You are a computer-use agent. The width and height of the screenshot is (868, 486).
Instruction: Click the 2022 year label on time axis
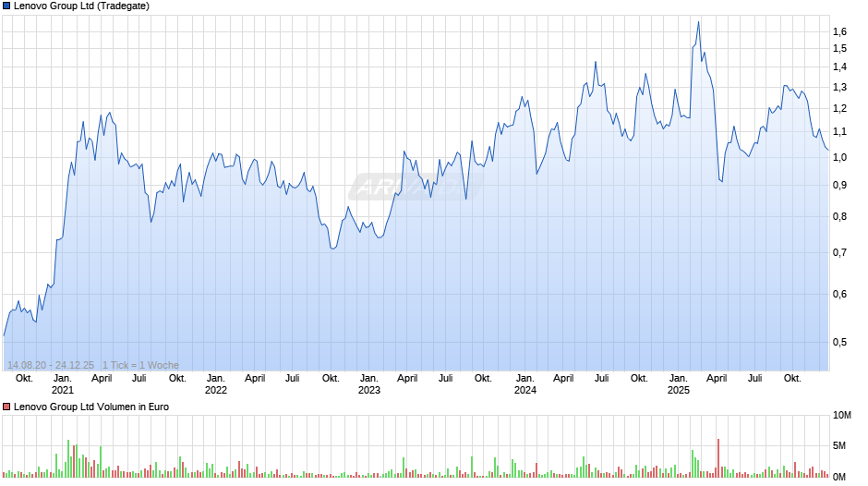pyautogui.click(x=216, y=390)
